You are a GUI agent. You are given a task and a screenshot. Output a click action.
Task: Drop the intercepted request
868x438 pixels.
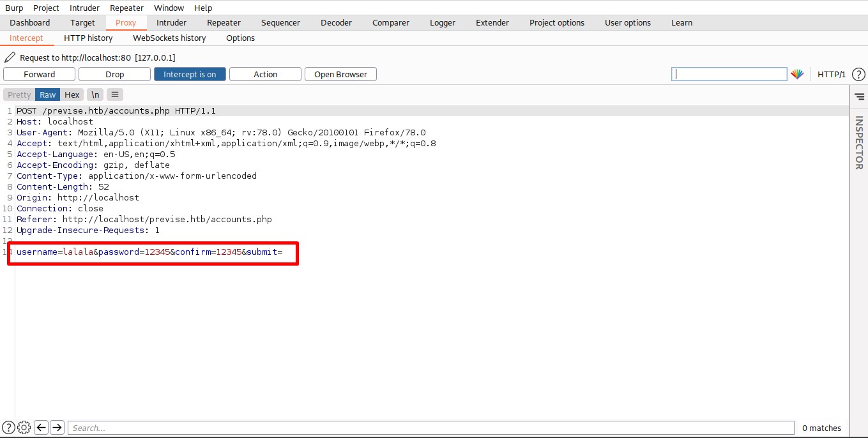[x=114, y=74]
